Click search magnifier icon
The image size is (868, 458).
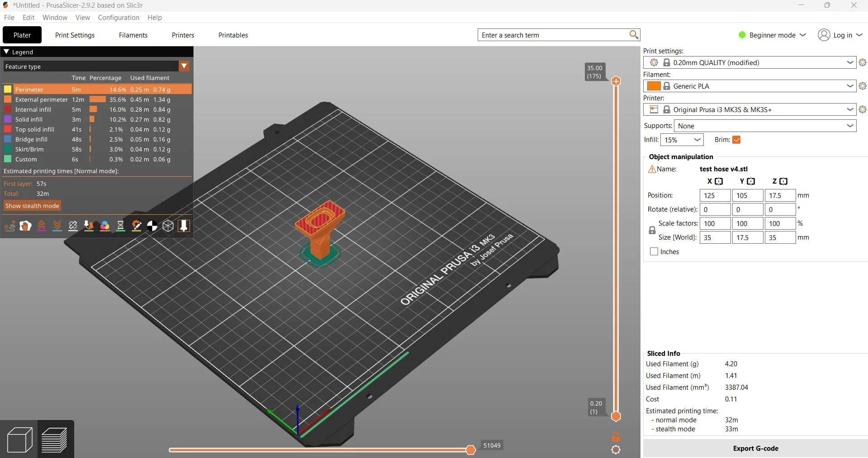point(634,35)
